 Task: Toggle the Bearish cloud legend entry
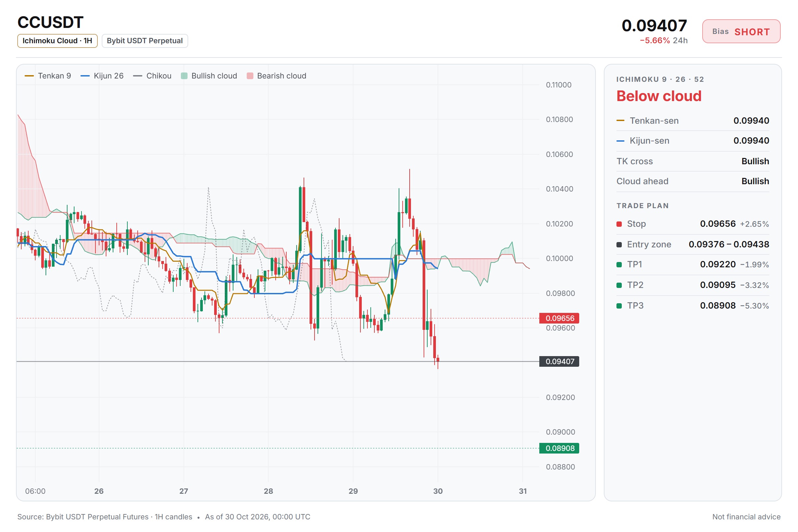pyautogui.click(x=277, y=76)
